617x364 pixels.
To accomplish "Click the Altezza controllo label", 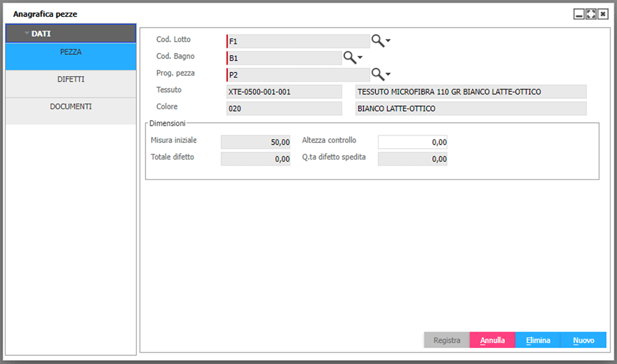I will [x=329, y=140].
